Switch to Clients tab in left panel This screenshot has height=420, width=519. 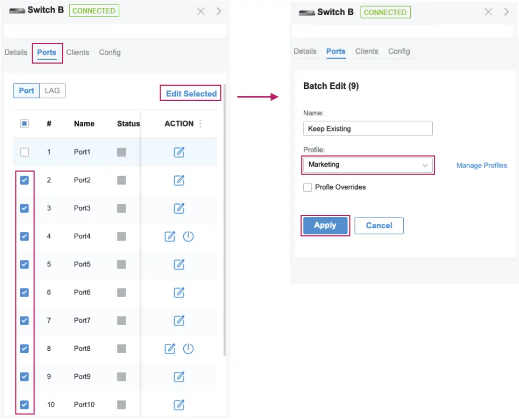pyautogui.click(x=78, y=52)
